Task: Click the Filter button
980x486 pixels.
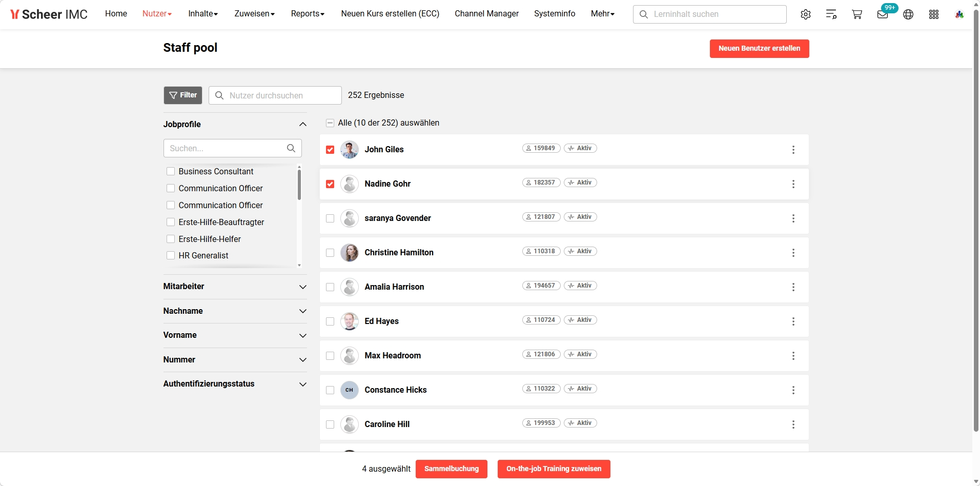Action: pos(183,95)
